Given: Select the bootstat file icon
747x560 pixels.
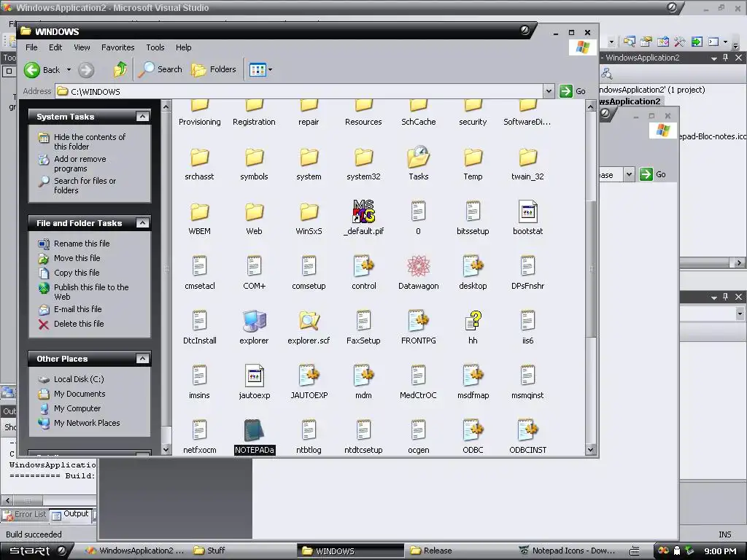Looking at the screenshot, I should [528, 211].
